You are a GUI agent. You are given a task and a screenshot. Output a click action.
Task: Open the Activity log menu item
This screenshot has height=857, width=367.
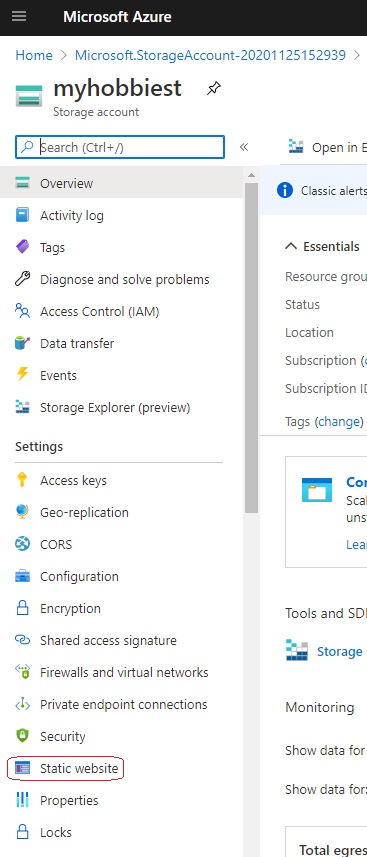[121, 215]
